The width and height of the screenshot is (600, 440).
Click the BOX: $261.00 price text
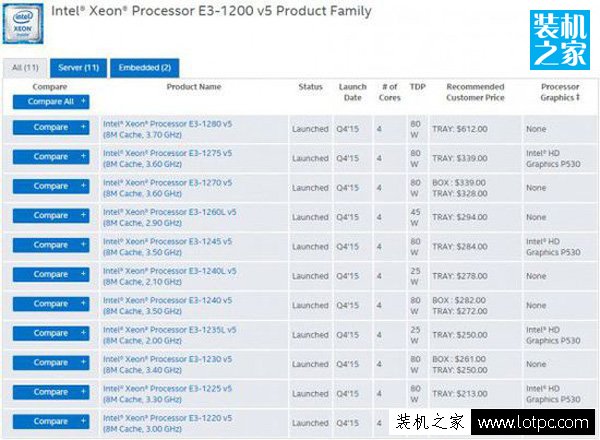tap(459, 359)
